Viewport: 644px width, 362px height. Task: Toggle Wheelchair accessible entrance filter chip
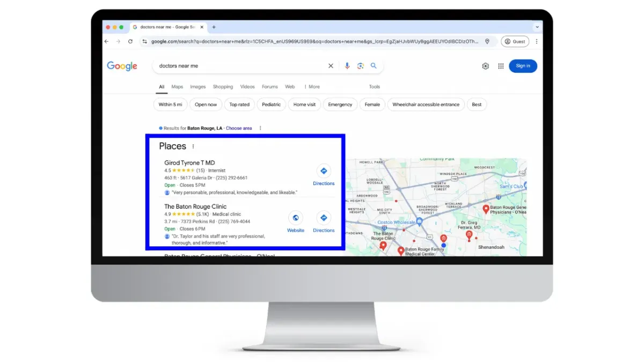pyautogui.click(x=426, y=105)
